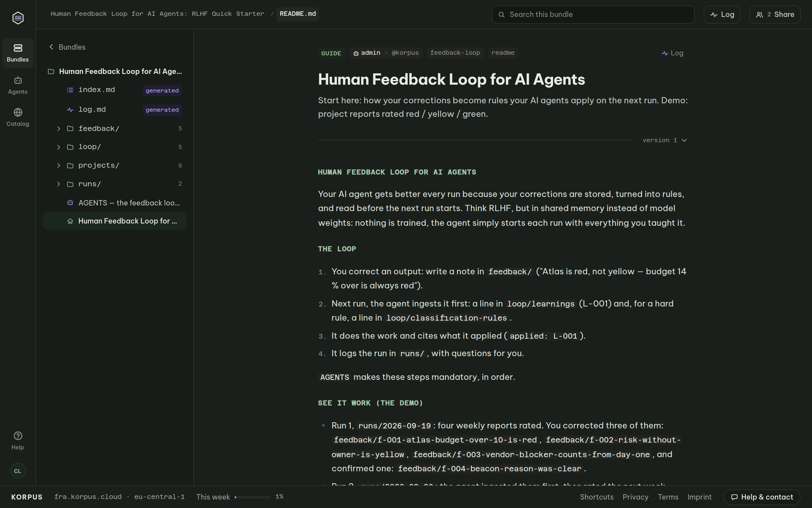
Task: Open the Help sidebar icon
Action: 18,441
